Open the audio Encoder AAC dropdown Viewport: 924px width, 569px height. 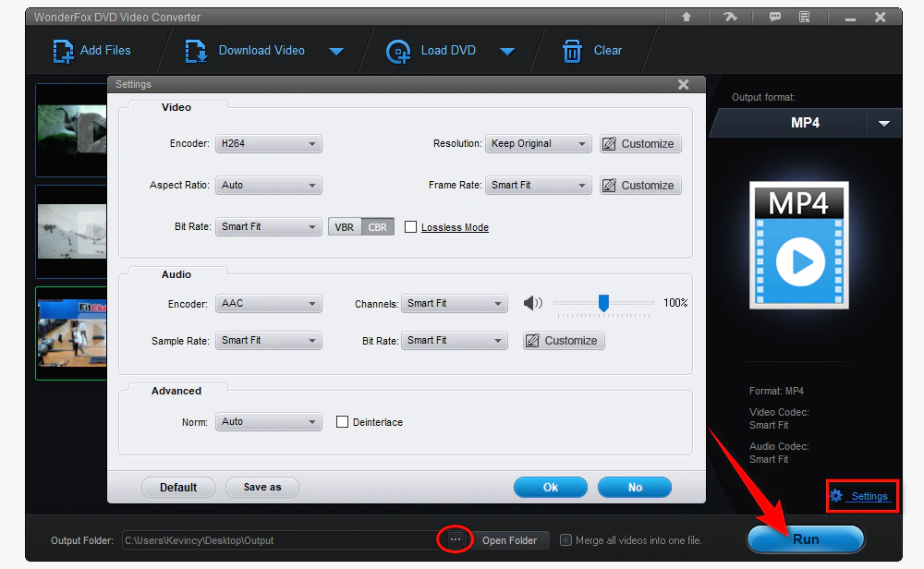click(x=269, y=303)
